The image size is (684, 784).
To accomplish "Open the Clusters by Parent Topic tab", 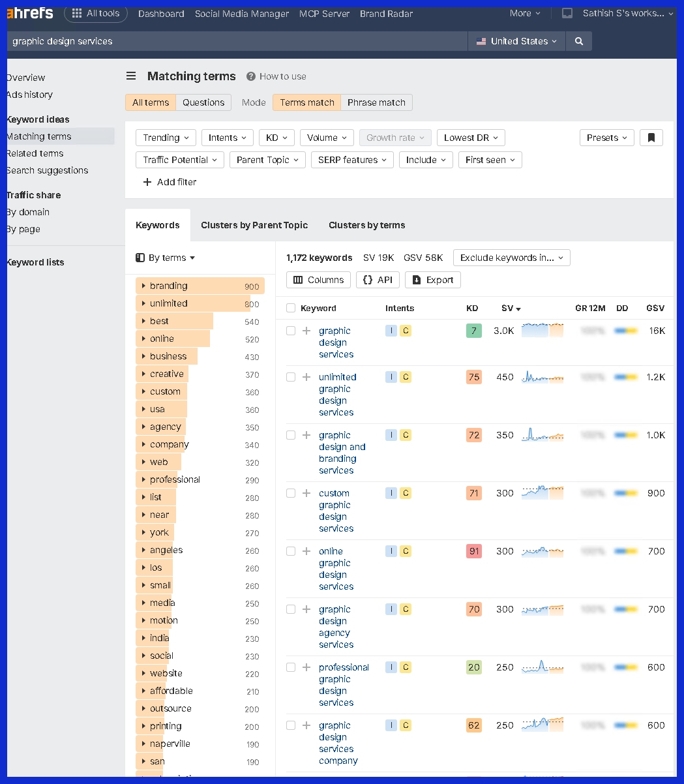I will (254, 224).
